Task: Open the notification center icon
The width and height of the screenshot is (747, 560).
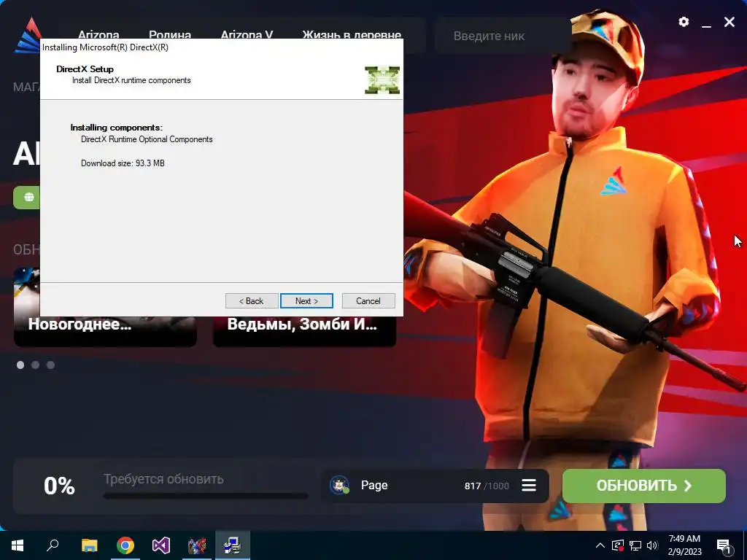Action: pyautogui.click(x=724, y=545)
